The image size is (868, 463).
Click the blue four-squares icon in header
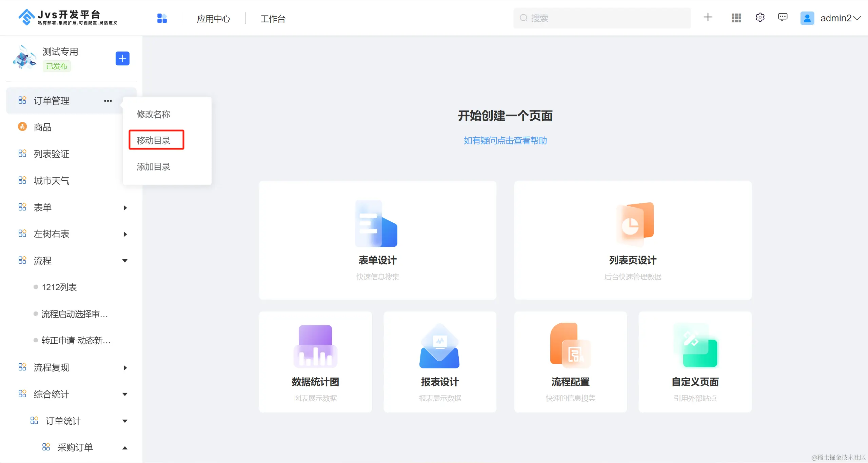[x=162, y=18]
